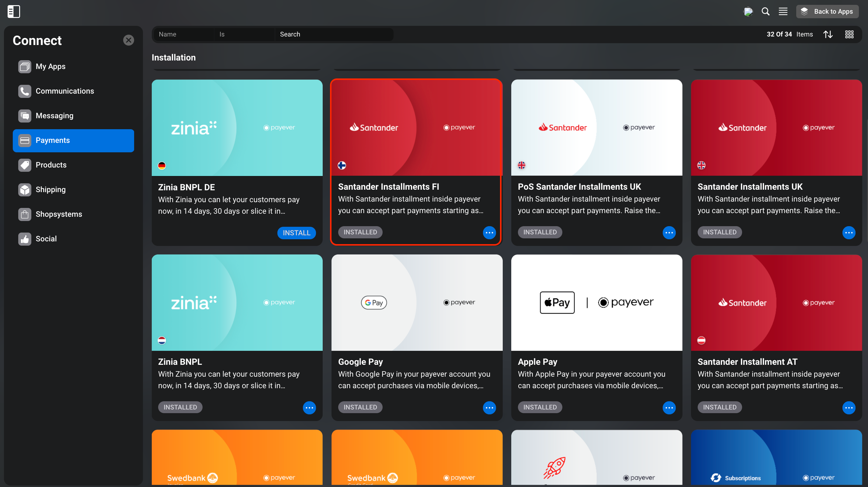The width and height of the screenshot is (868, 487).
Task: Open the red rocket app card
Action: coord(596,458)
